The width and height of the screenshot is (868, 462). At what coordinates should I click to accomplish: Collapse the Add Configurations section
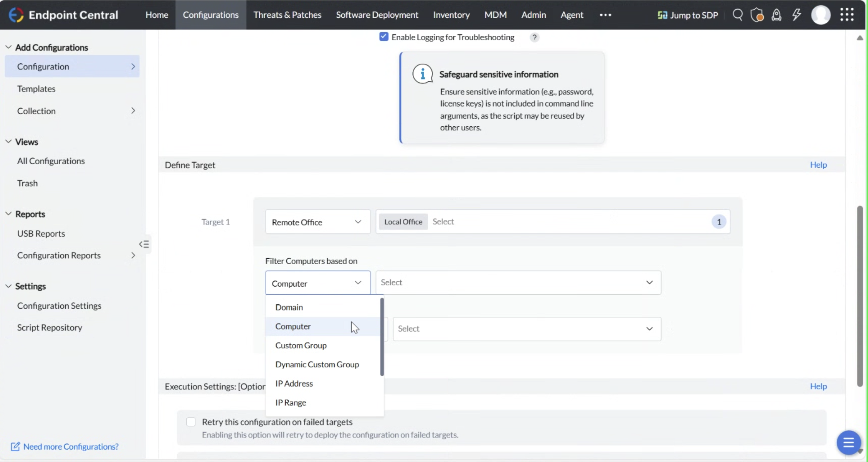pyautogui.click(x=9, y=47)
